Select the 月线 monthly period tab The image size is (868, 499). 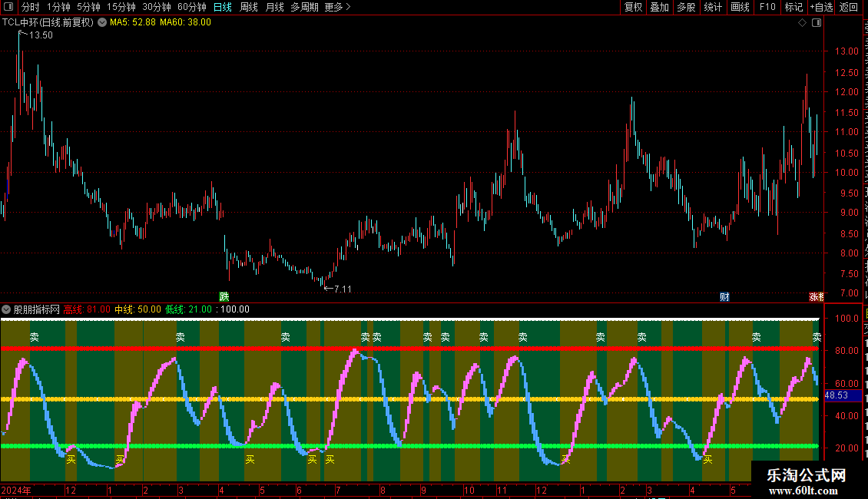click(274, 7)
